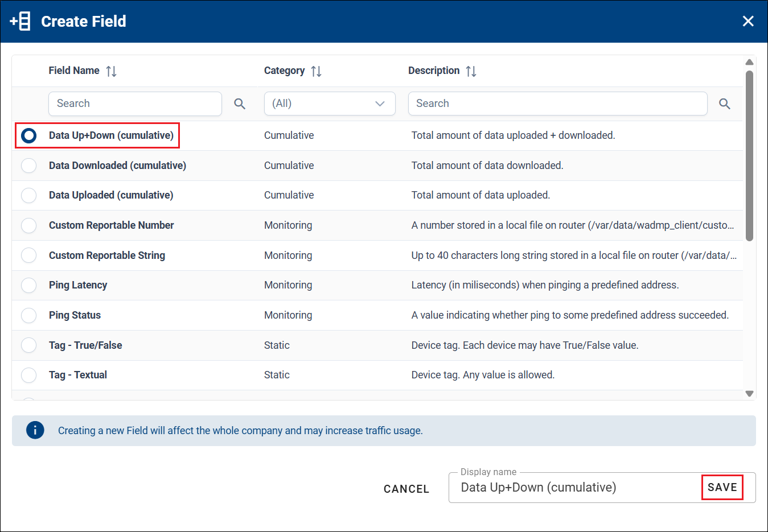This screenshot has height=532, width=768.
Task: Click the Category column header
Action: point(284,71)
